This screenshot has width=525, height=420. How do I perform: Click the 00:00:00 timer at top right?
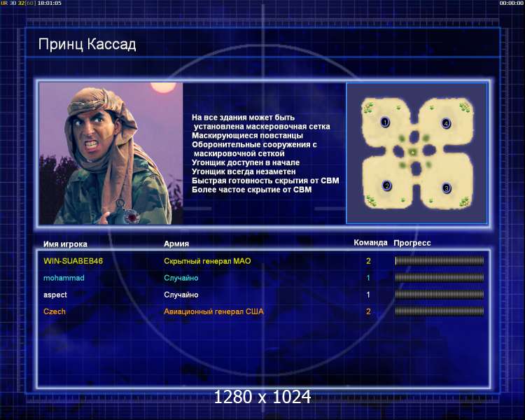click(x=511, y=3)
